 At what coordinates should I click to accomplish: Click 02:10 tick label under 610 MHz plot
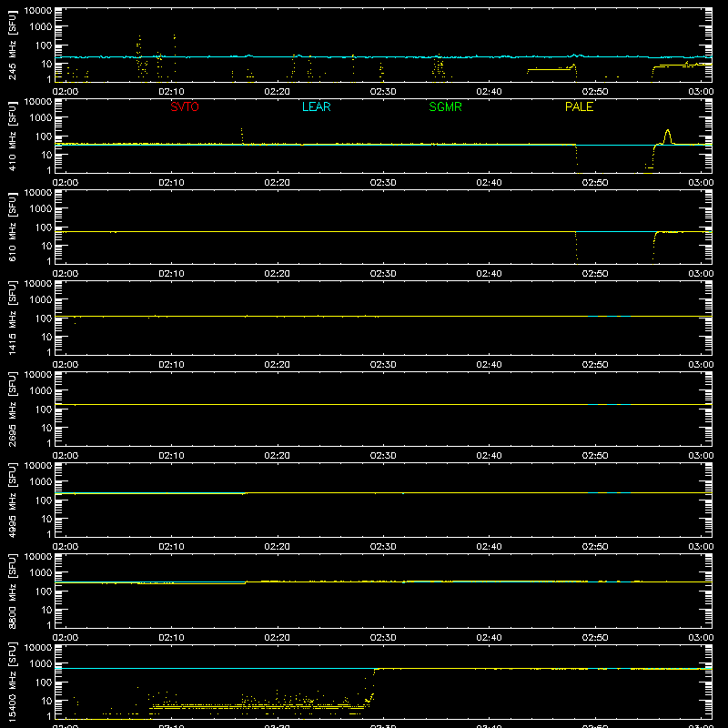pos(171,274)
